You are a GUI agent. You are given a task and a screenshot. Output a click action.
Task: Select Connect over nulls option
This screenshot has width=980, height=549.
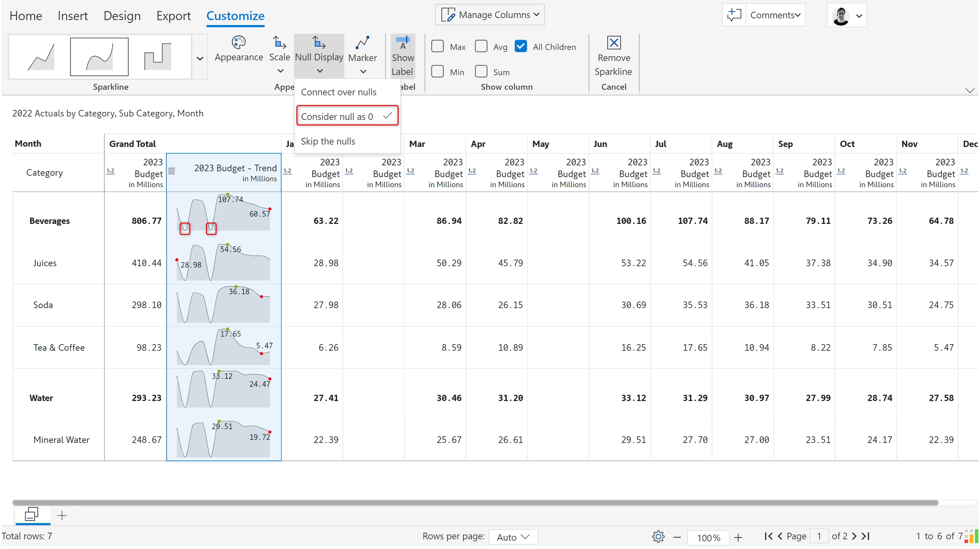coord(339,92)
